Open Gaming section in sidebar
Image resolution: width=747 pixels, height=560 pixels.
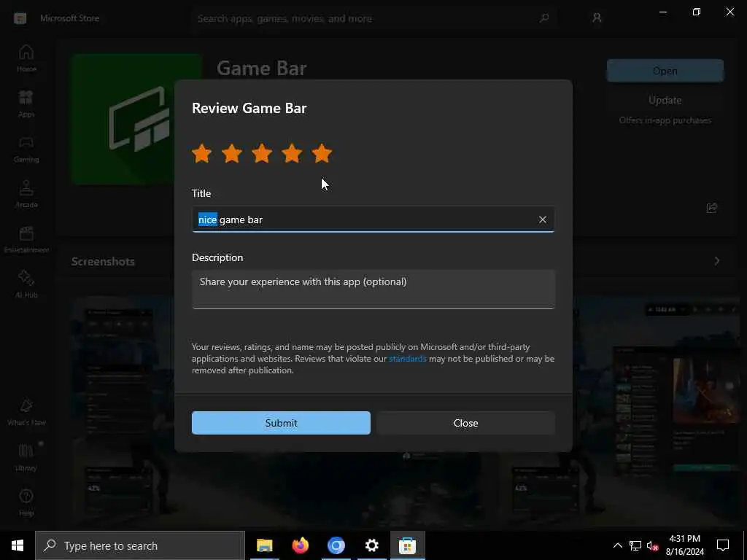[26, 149]
